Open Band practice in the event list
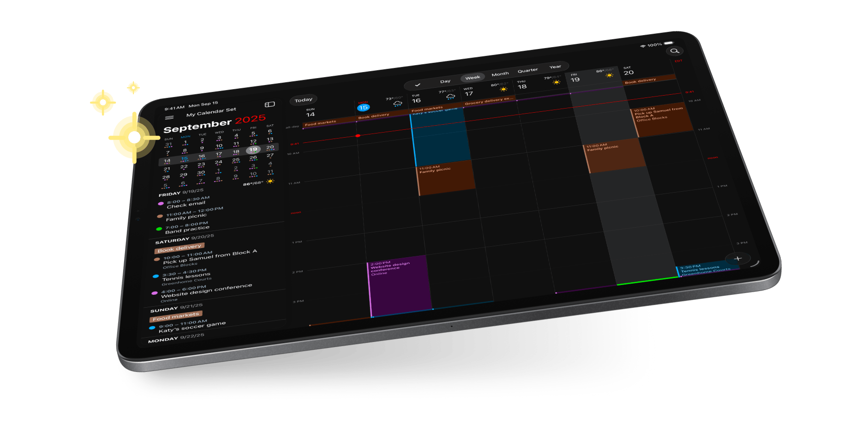 click(187, 229)
